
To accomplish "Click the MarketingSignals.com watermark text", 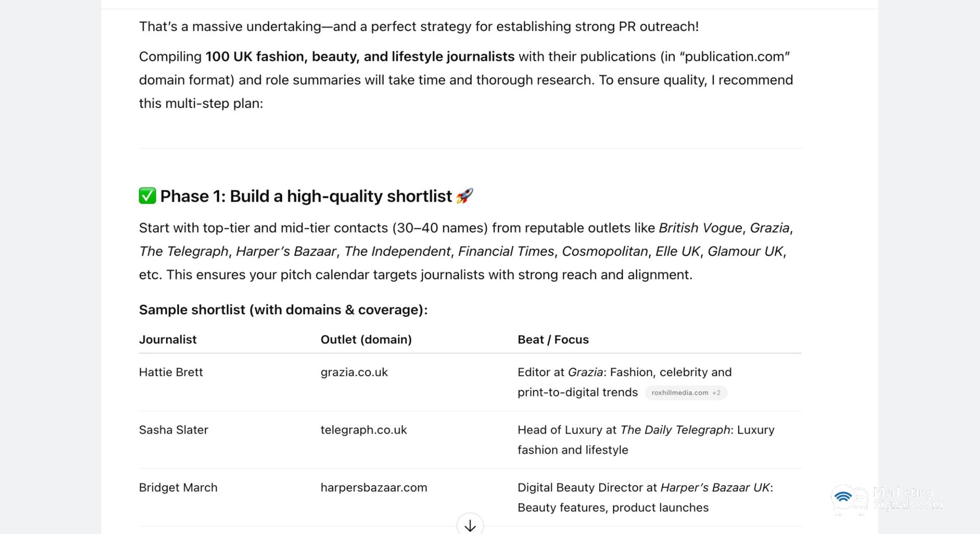I will [x=906, y=498].
